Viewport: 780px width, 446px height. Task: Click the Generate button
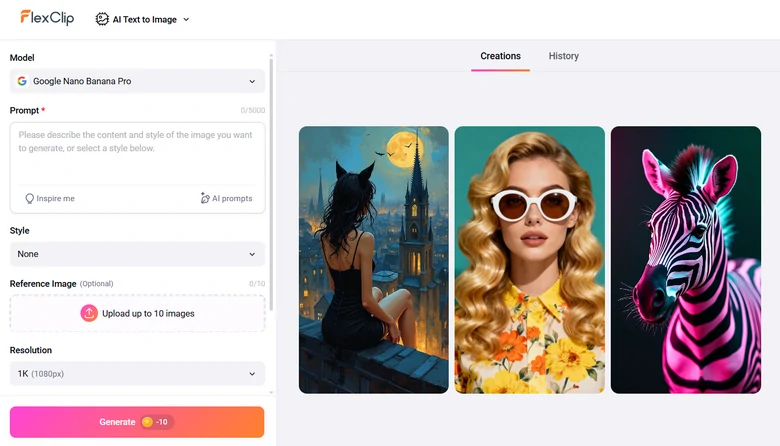pyautogui.click(x=137, y=422)
